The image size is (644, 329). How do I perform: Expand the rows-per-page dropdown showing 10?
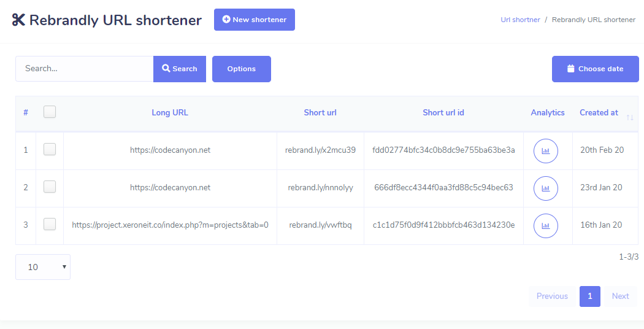[43, 267]
